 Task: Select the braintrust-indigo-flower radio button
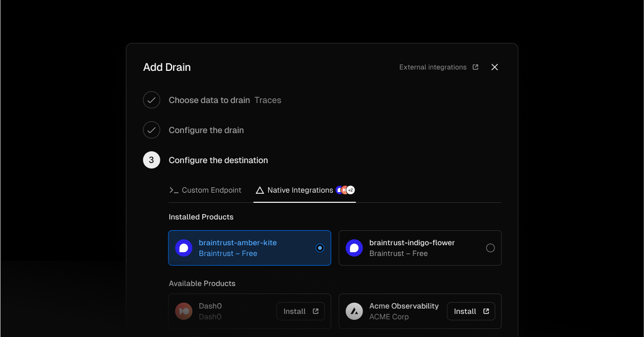(x=490, y=248)
